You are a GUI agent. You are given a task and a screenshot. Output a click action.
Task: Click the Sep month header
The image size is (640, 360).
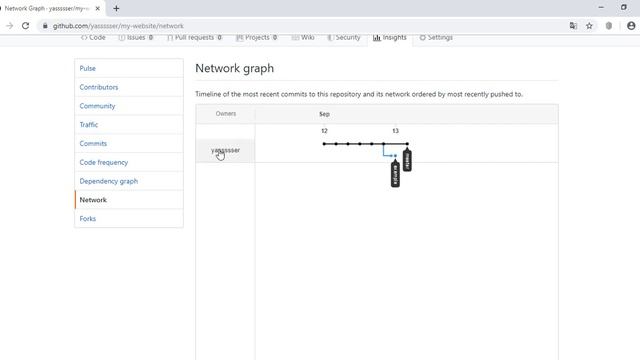(x=324, y=114)
